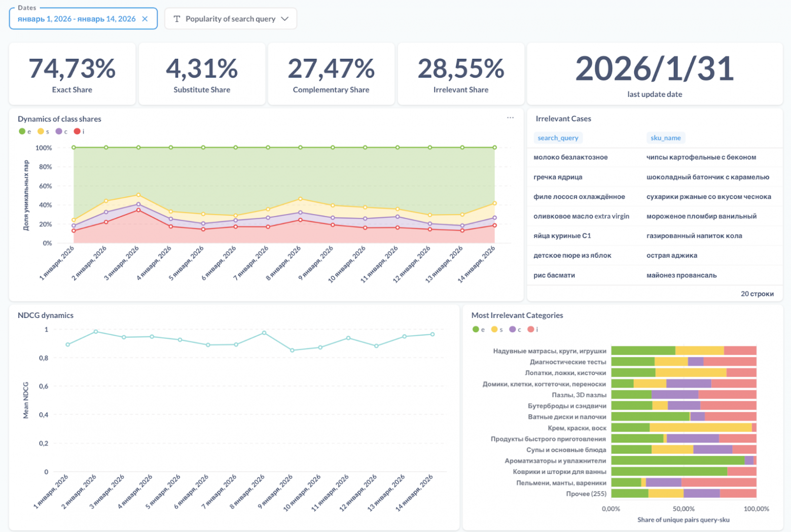The width and height of the screenshot is (791, 532).
Task: Toggle red 'i' legend in Most Irrelevant Categories
Action: tap(532, 330)
